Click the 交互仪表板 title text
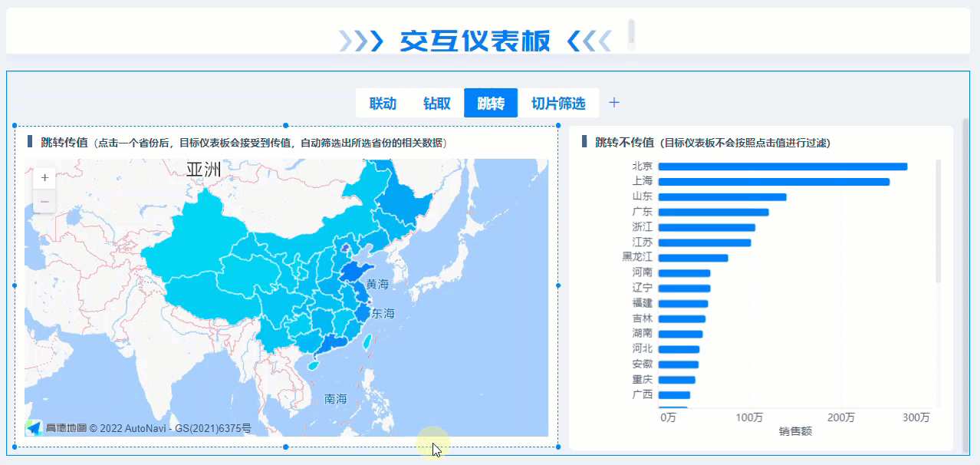980x465 pixels. (x=475, y=41)
